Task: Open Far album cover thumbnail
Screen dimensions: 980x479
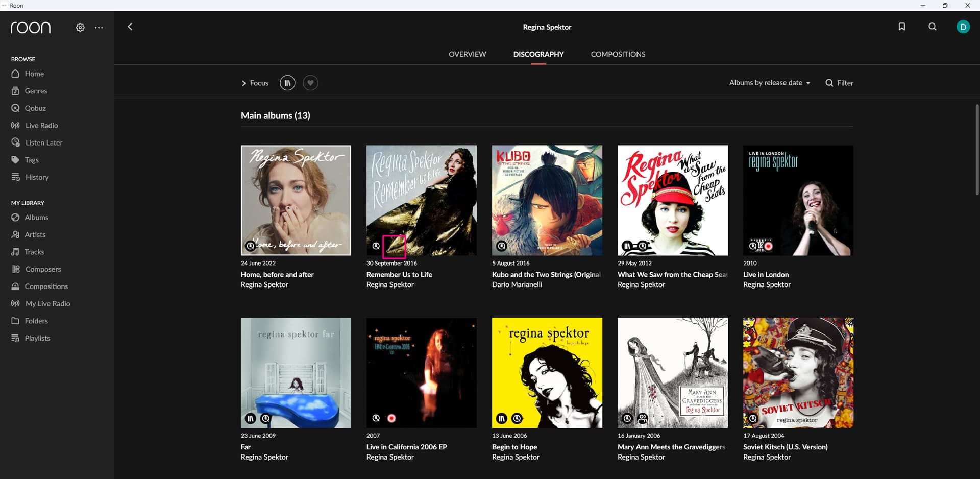Action: (296, 373)
